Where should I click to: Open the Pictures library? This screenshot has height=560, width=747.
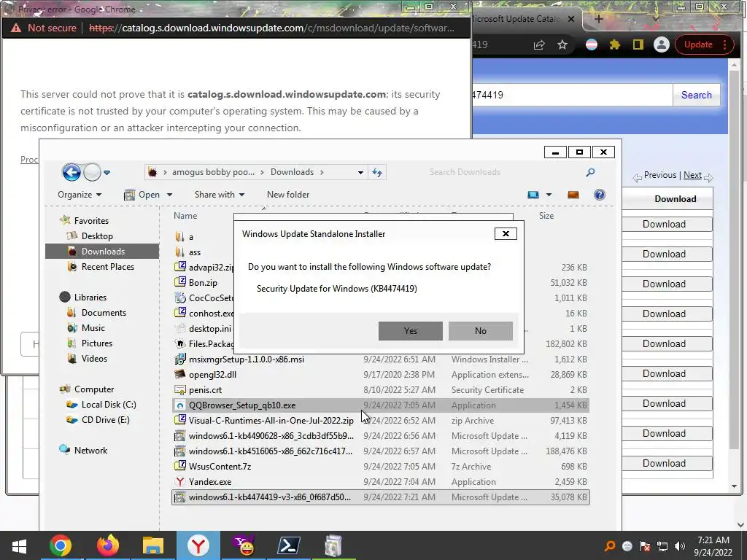(x=97, y=343)
